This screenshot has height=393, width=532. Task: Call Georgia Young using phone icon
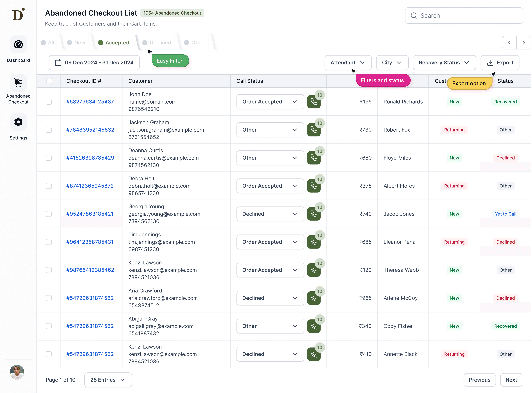coord(314,214)
